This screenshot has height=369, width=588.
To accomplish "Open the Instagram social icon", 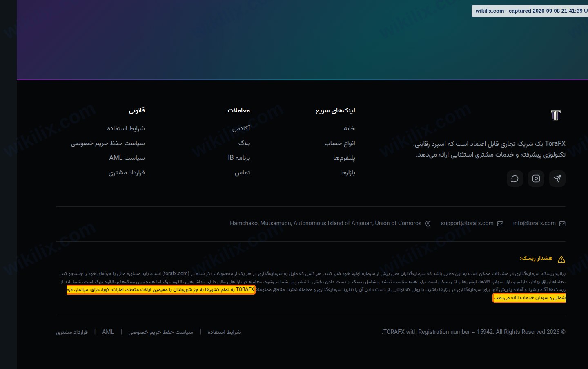I will 536,179.
